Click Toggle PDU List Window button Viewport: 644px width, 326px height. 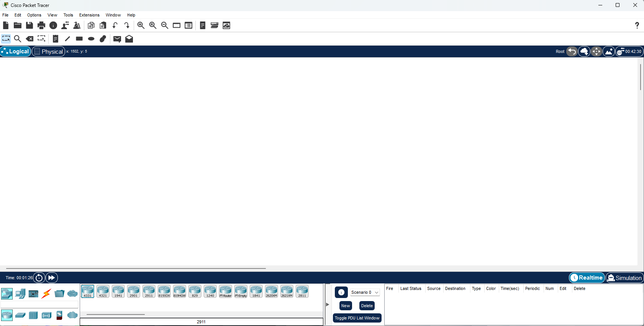pyautogui.click(x=357, y=318)
